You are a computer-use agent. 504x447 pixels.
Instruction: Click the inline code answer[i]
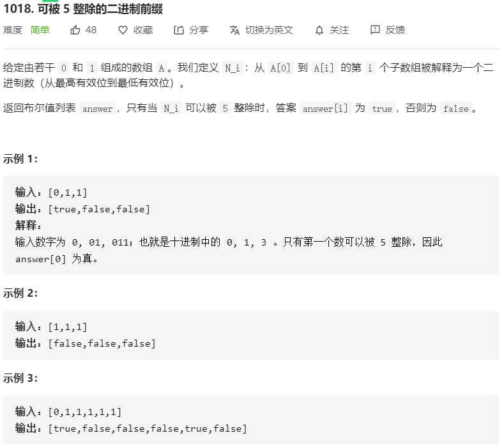(x=326, y=109)
